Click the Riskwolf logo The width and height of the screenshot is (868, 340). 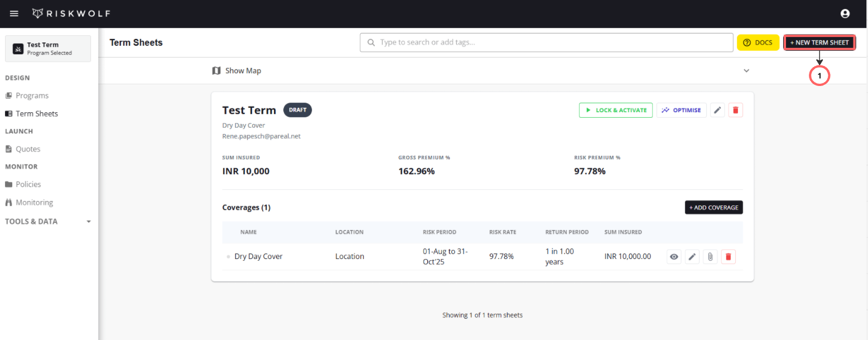71,13
